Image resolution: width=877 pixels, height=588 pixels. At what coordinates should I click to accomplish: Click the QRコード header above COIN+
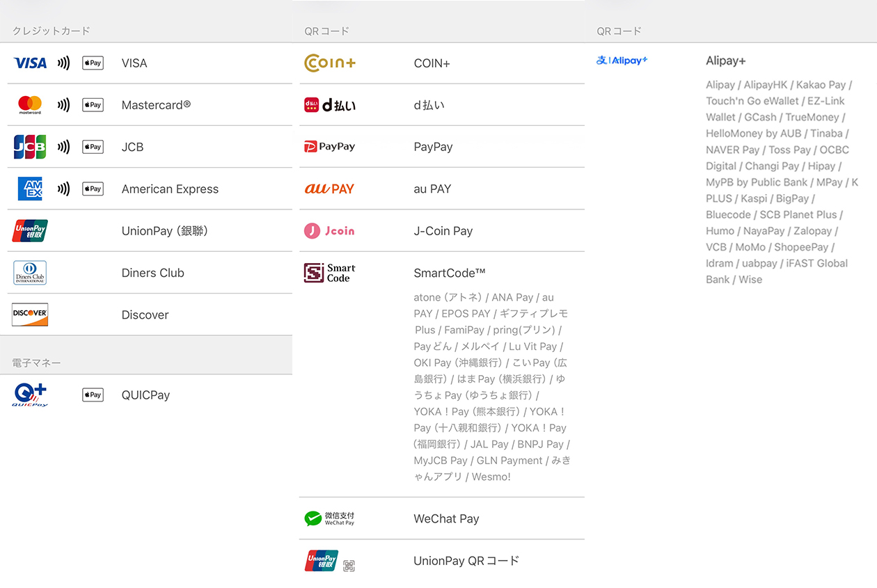coord(327,31)
